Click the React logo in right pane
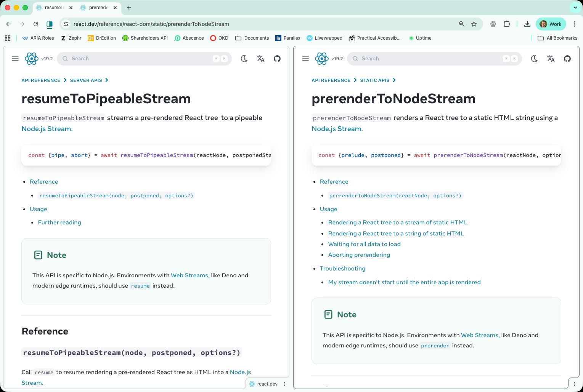 (x=321, y=59)
